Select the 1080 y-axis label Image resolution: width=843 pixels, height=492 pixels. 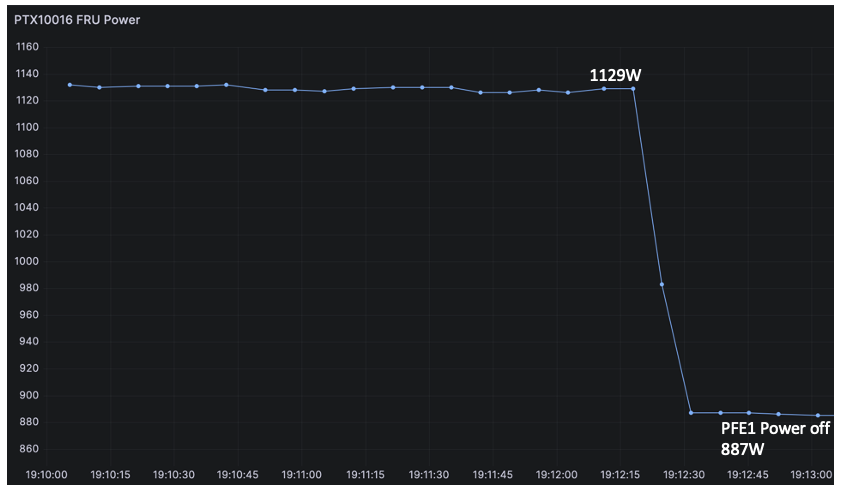pyautogui.click(x=27, y=154)
